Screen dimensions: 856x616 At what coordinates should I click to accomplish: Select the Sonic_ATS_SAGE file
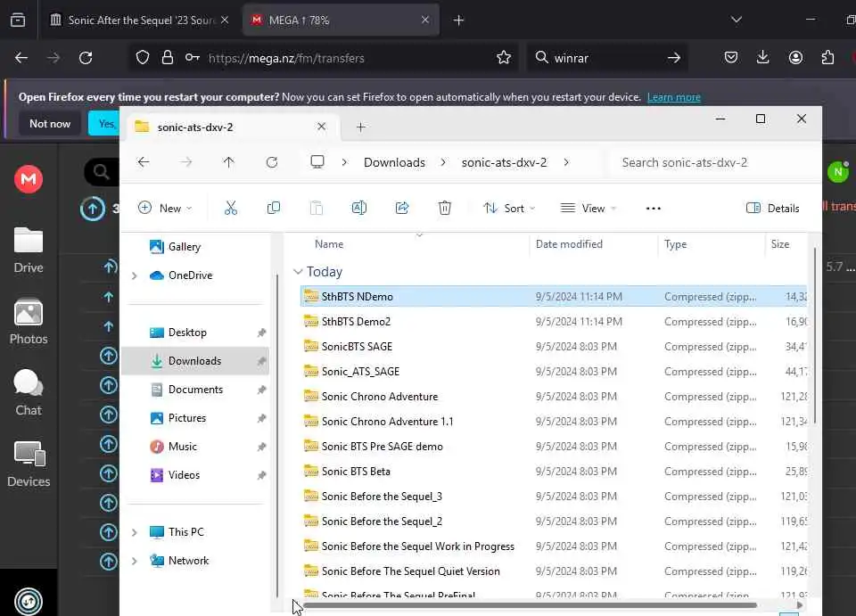[x=553, y=372]
